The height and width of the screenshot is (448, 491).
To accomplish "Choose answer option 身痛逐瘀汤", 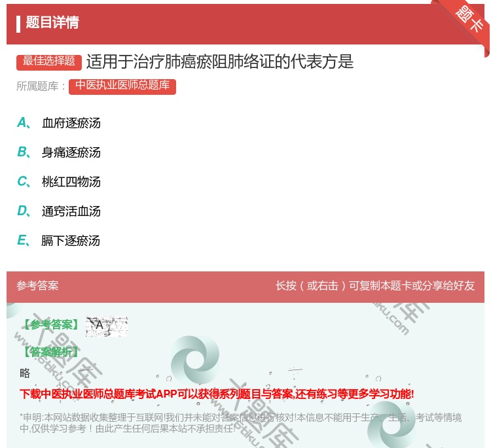I will pyautogui.click(x=71, y=152).
